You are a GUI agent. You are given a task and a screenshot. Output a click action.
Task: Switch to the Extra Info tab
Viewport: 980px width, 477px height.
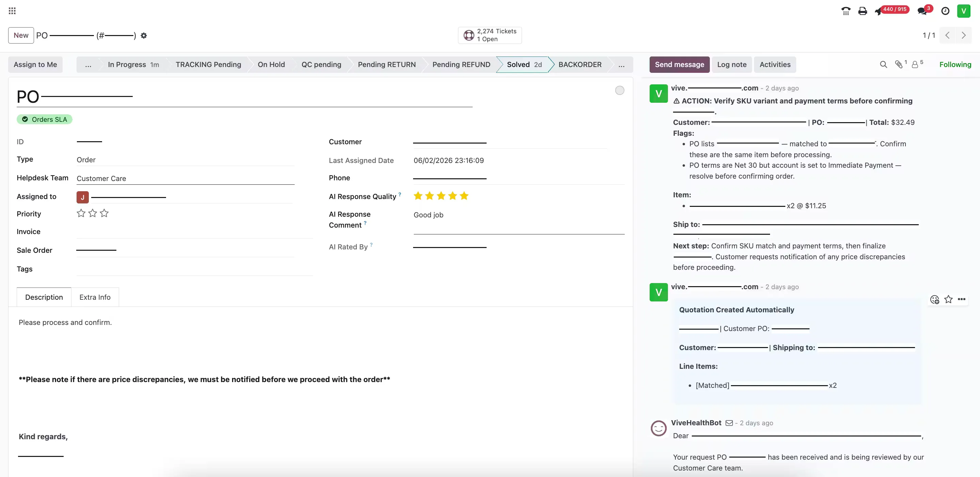pyautogui.click(x=95, y=297)
